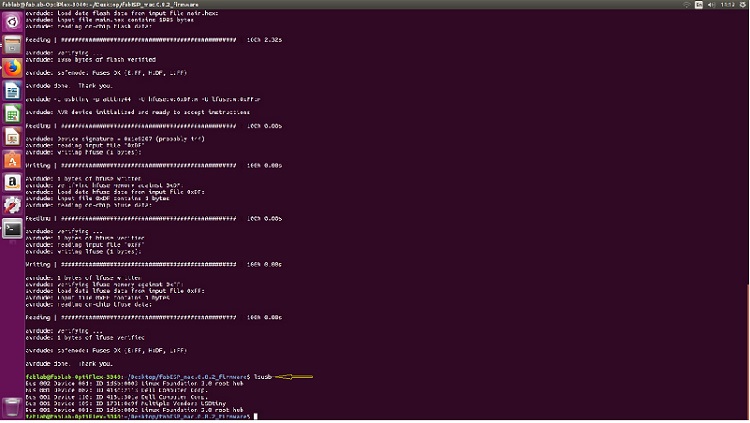
Task: Click 'AVR device initialized' line
Action: click(x=138, y=112)
